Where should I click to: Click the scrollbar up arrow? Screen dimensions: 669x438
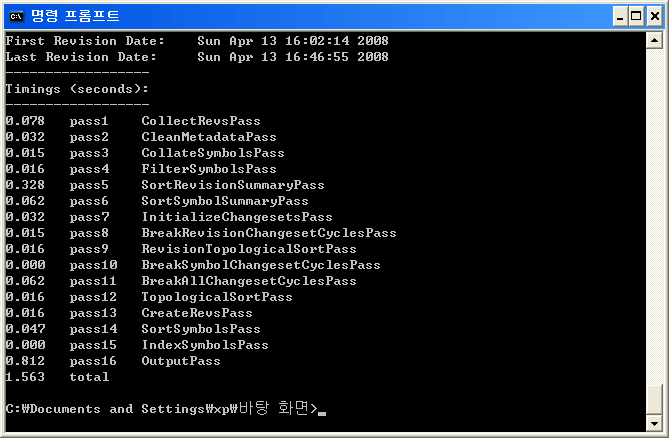tap(653, 40)
